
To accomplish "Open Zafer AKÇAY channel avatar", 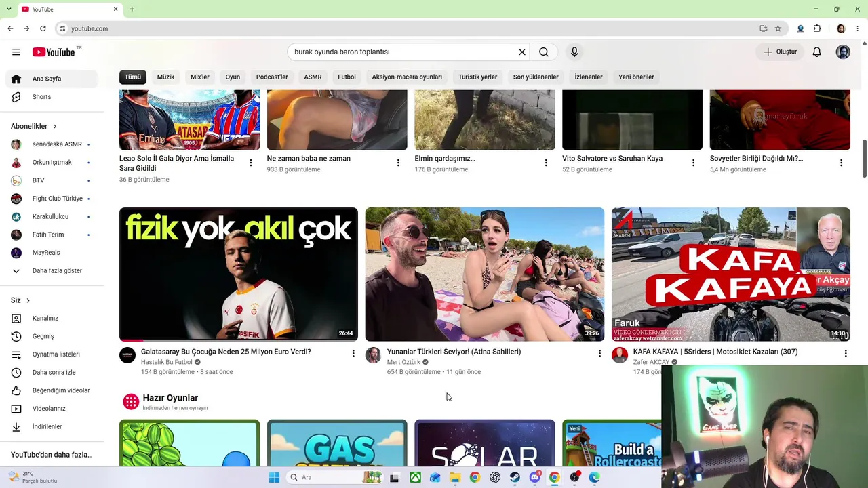I will pos(620,355).
